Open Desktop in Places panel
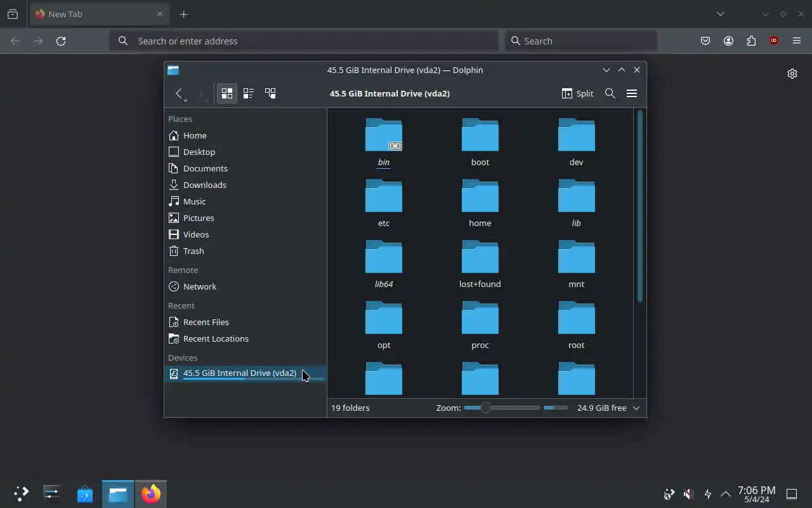The image size is (812, 508). click(x=246, y=152)
